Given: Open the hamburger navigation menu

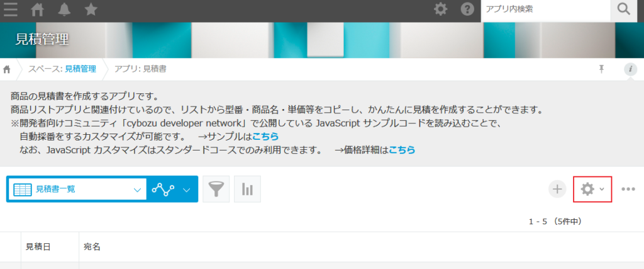Looking at the screenshot, I should (11, 10).
